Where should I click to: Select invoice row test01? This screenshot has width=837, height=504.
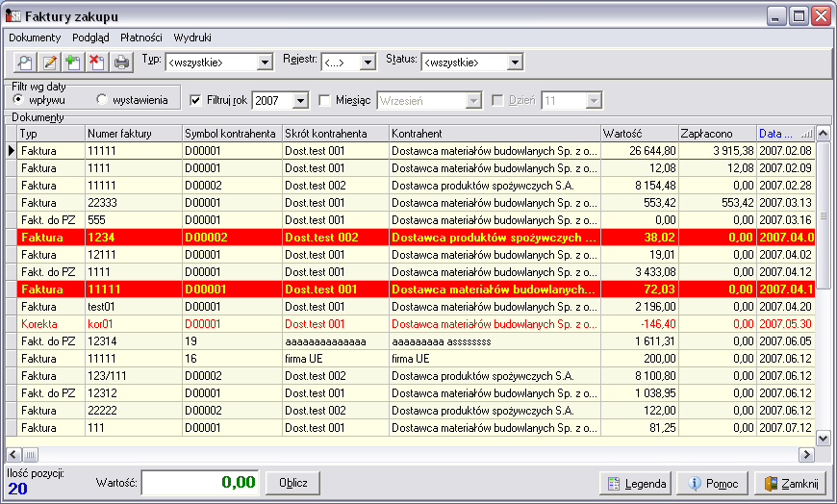coord(411,307)
